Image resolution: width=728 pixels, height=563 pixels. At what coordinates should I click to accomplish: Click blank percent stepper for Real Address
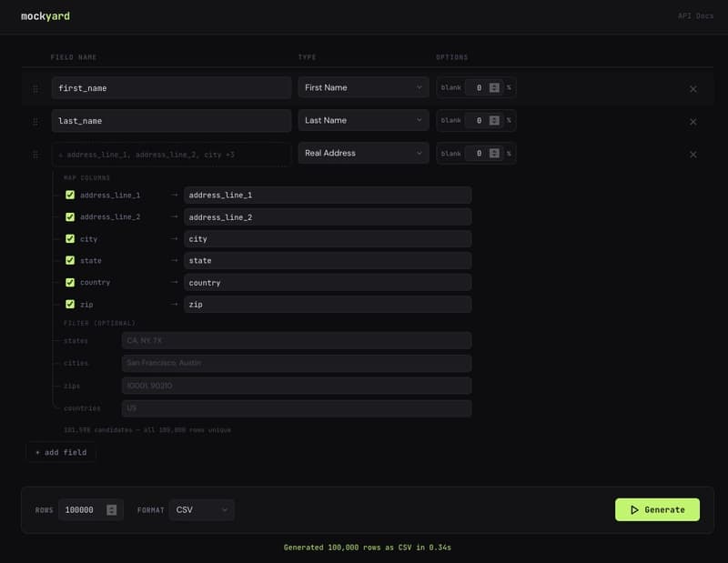tap(494, 153)
